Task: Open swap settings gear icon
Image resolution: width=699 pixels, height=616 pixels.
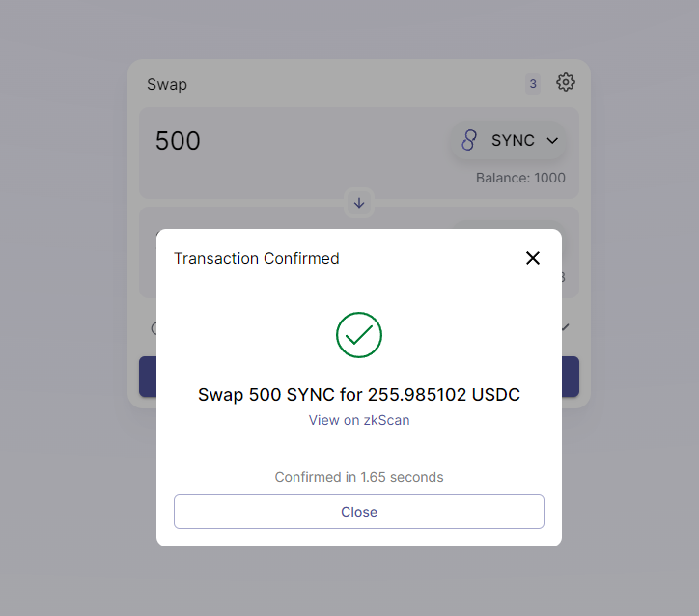Action: (565, 82)
